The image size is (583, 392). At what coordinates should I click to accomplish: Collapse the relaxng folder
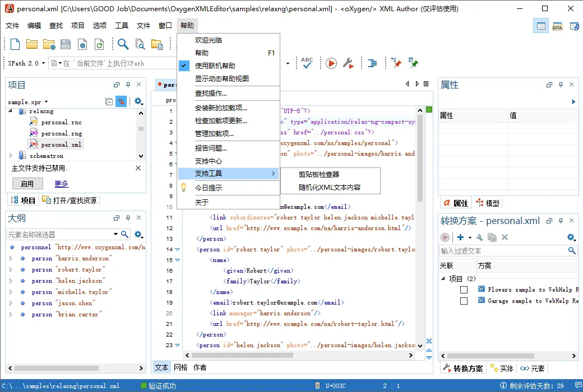[x=11, y=111]
